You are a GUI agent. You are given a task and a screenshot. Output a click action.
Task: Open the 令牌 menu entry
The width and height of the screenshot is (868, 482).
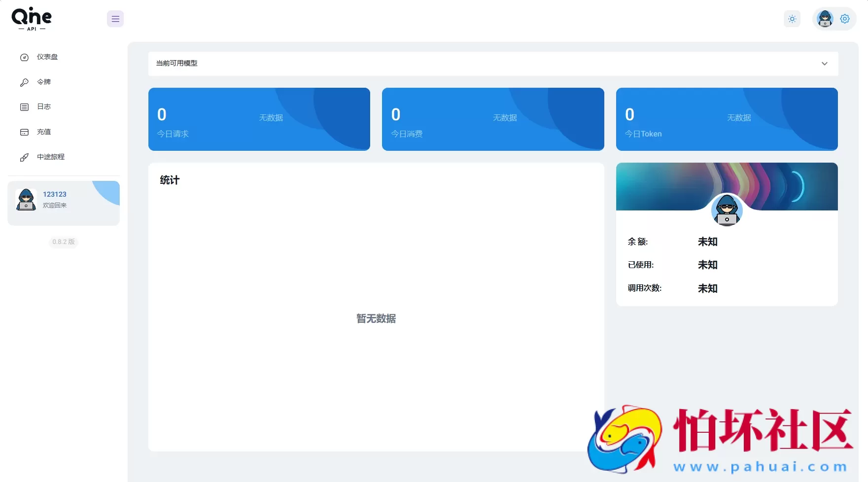43,82
